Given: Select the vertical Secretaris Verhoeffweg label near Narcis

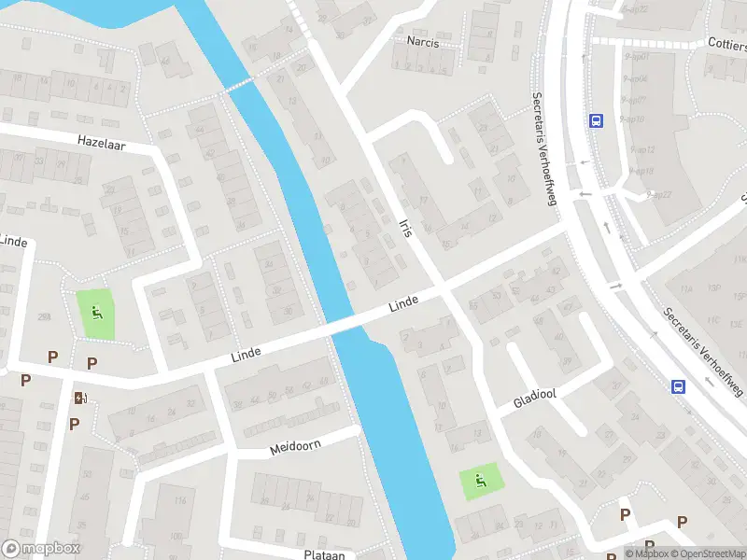Looking at the screenshot, I should click(x=543, y=149).
